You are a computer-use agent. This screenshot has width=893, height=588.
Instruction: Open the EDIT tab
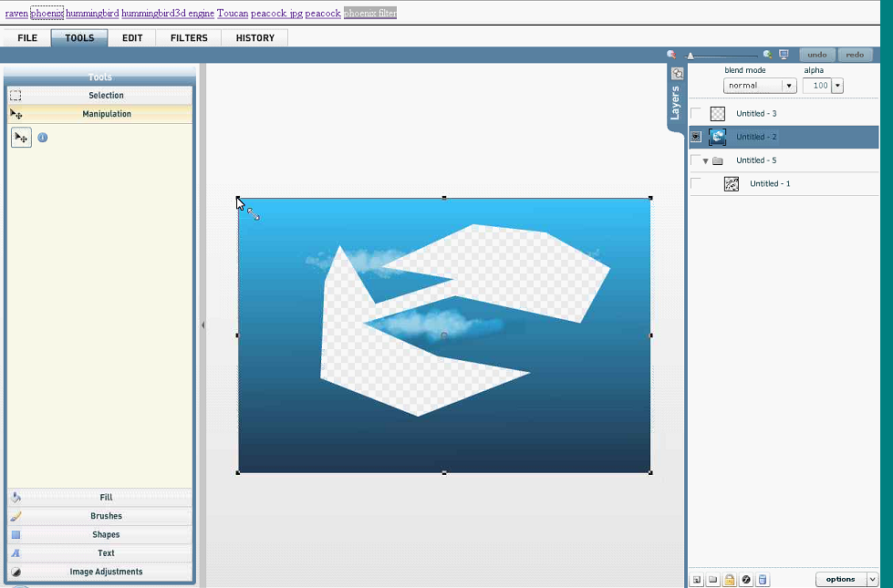click(132, 37)
